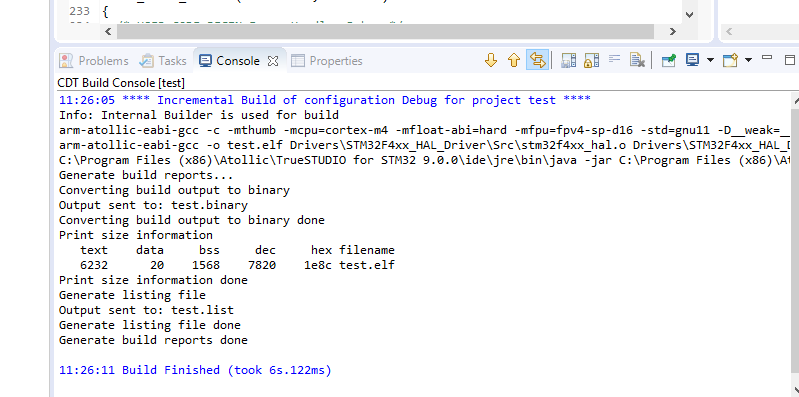Viewport: 799px width, 397px height.
Task: Click the 'Build Finished (took 6s.122ms)' line
Action: tap(195, 370)
